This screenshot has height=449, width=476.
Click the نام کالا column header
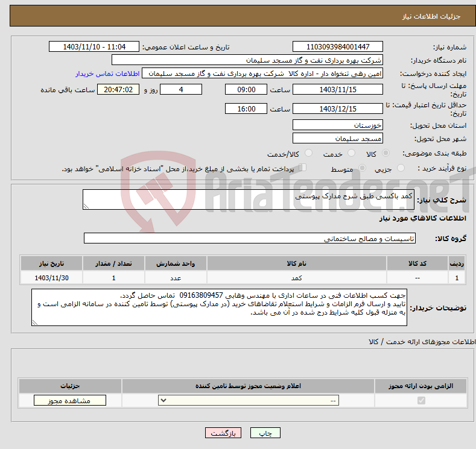click(297, 263)
